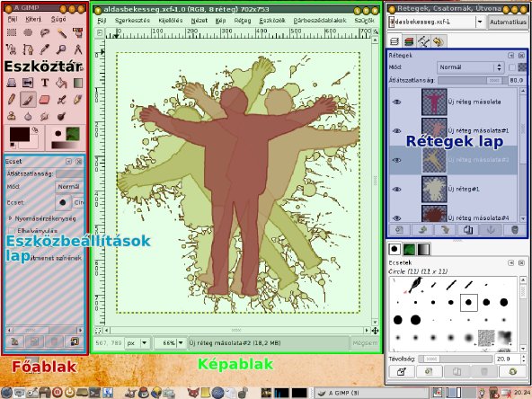The height and width of the screenshot is (399, 532).
Task: Click delete layer trash icon in Rétegek
Action: pos(515,230)
